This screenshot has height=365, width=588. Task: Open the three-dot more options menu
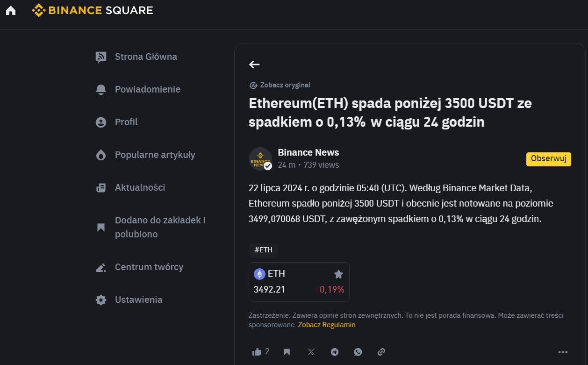(563, 352)
